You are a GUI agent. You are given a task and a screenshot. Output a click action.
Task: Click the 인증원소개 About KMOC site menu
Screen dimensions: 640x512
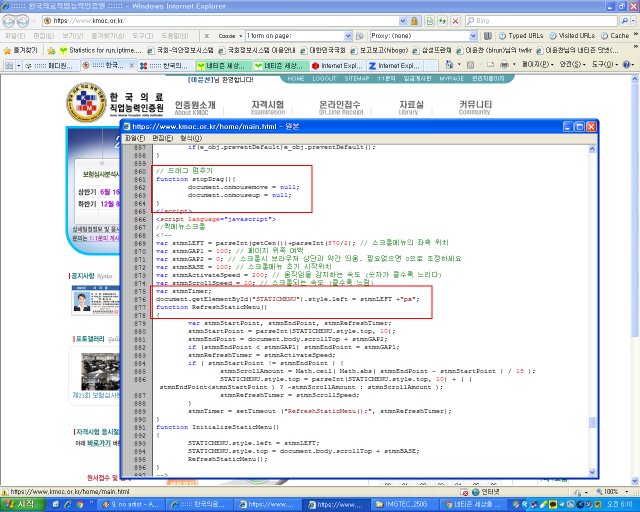[x=195, y=107]
